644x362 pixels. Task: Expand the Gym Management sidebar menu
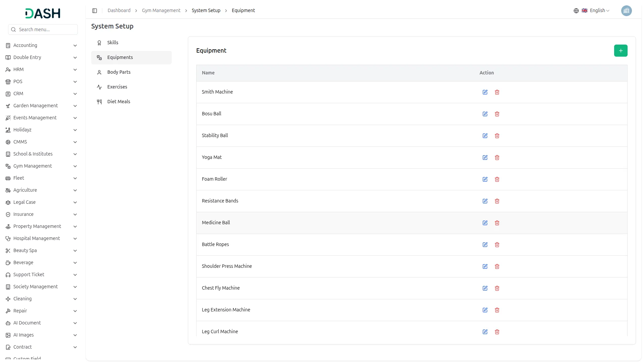(x=41, y=166)
